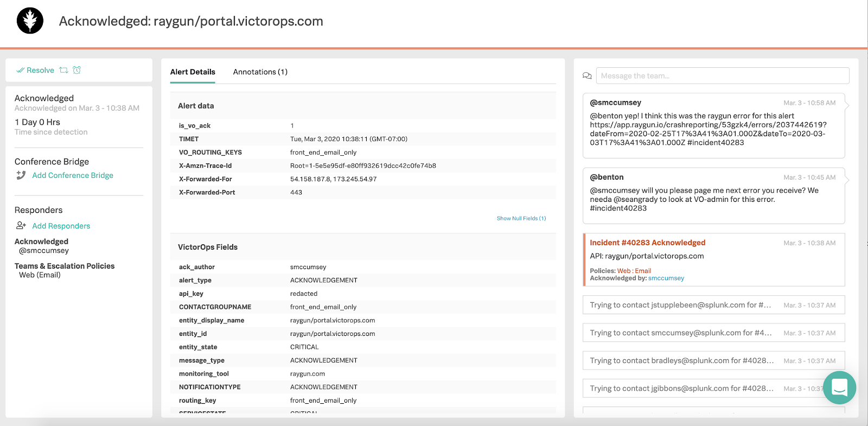The height and width of the screenshot is (426, 868).
Task: Click the api_key value 'redacted'
Action: point(304,294)
